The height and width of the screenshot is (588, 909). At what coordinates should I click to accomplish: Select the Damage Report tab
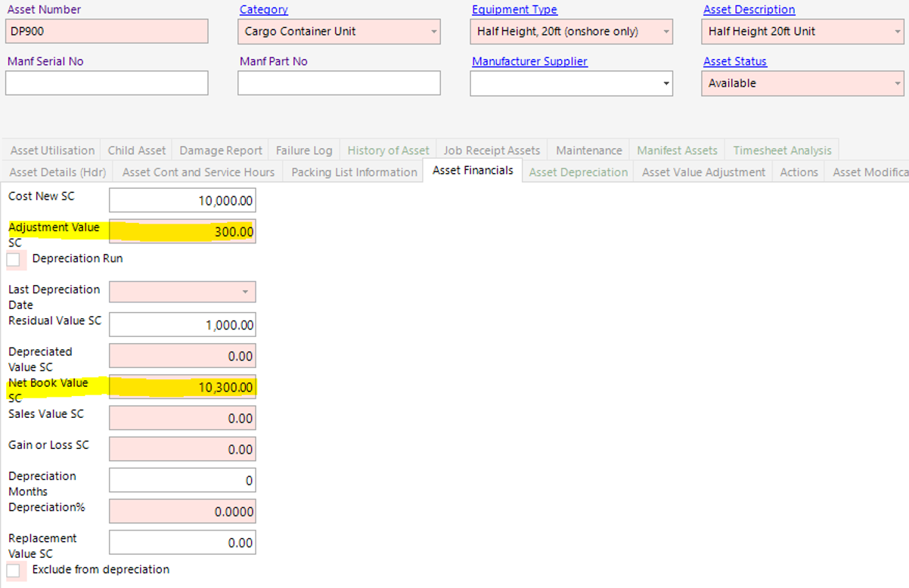[x=220, y=150]
